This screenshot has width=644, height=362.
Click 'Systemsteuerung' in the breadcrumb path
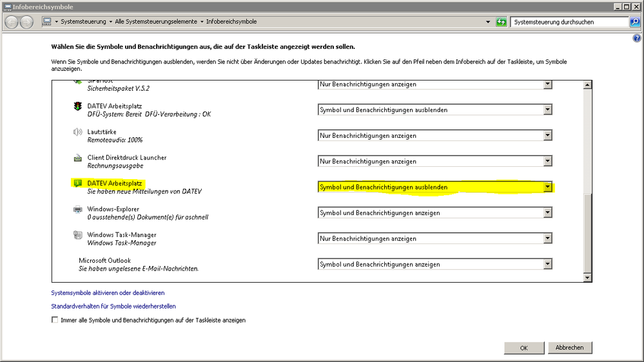[83, 22]
